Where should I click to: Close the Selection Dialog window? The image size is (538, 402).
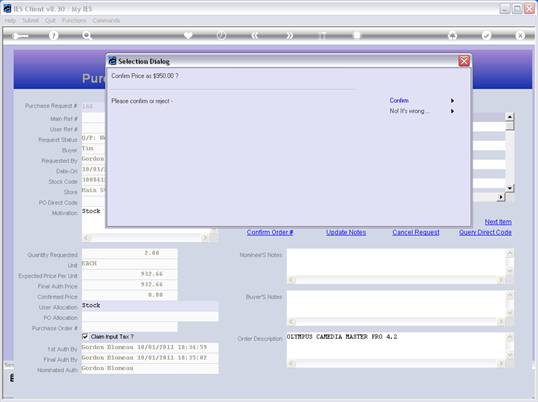(464, 61)
